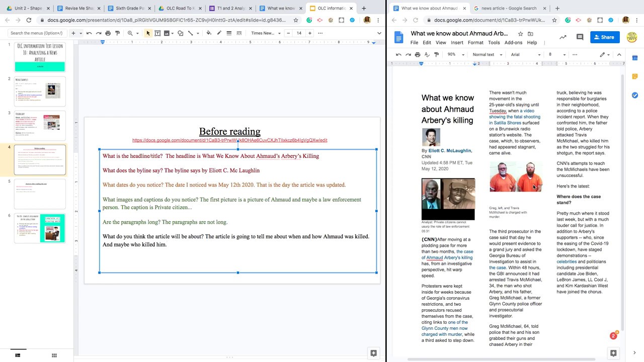Click spelling and grammar check in Docs
Screen dimensions: 644x362
427,54
